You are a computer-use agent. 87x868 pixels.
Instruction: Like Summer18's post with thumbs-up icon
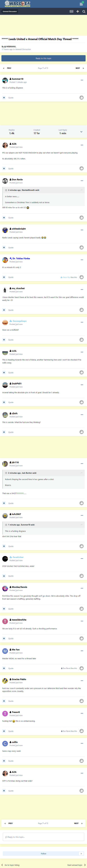pos(82,98)
